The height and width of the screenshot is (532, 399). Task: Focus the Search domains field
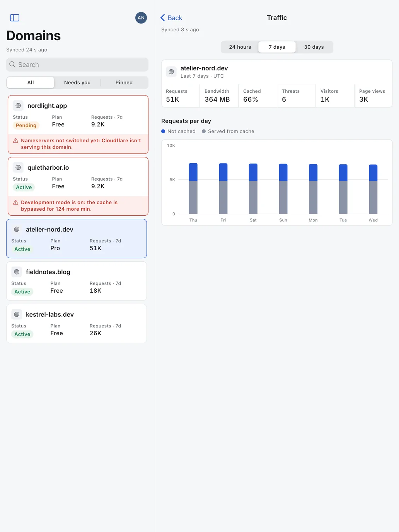tap(77, 65)
